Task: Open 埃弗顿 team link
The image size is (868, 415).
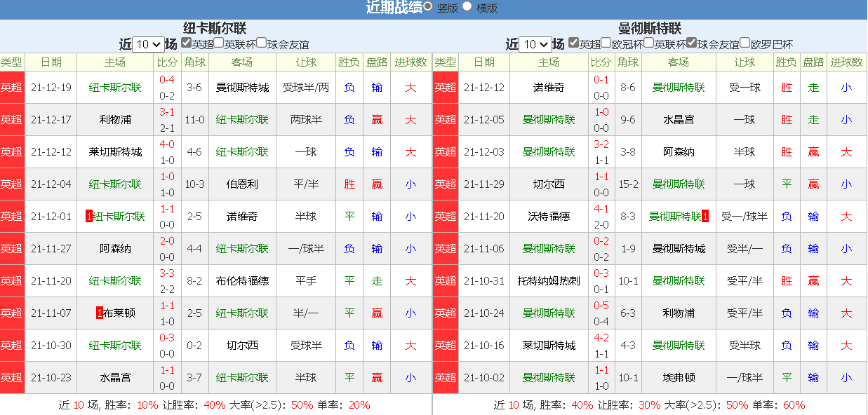Action: coord(679,378)
